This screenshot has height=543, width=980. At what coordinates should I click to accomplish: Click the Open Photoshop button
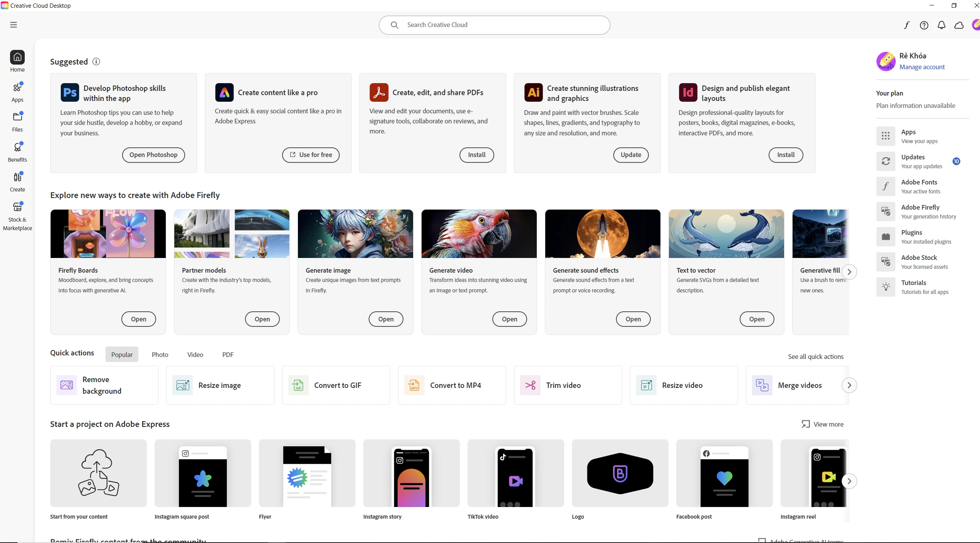click(153, 155)
